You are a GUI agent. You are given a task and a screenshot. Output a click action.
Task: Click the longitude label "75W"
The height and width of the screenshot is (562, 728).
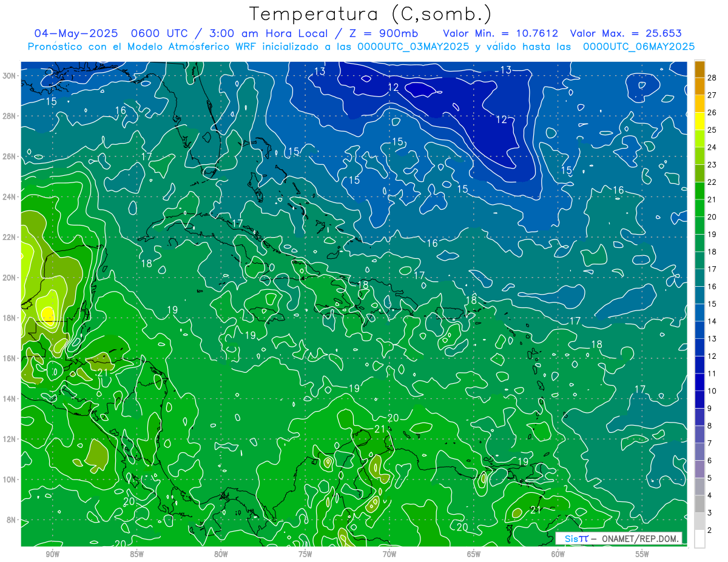click(305, 554)
